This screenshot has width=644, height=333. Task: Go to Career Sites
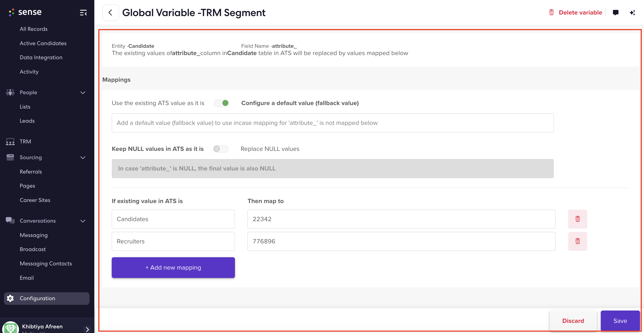pos(35,200)
